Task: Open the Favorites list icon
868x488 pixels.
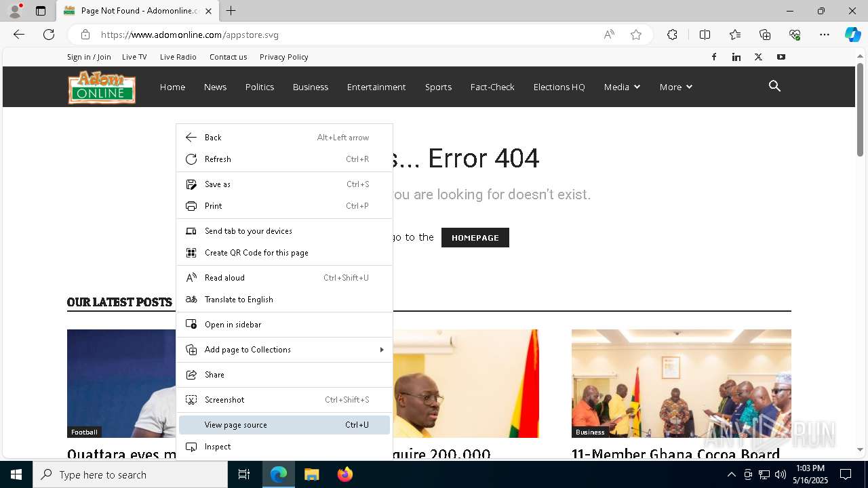Action: pyautogui.click(x=735, y=35)
